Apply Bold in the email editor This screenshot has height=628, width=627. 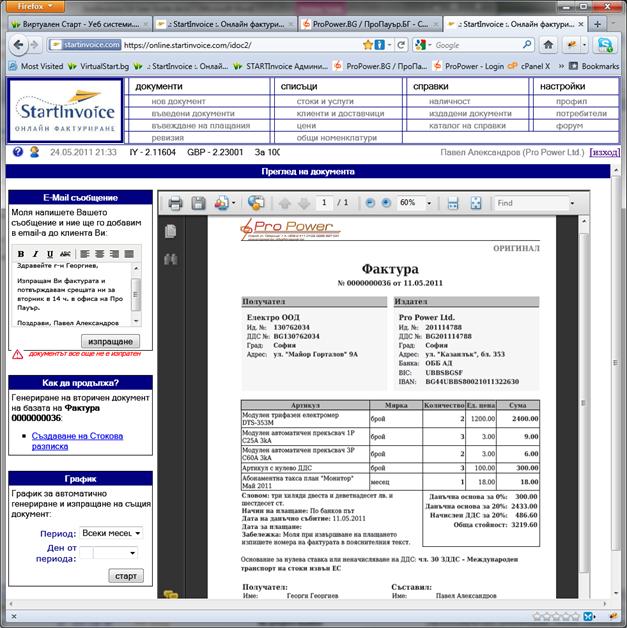pyautogui.click(x=21, y=254)
